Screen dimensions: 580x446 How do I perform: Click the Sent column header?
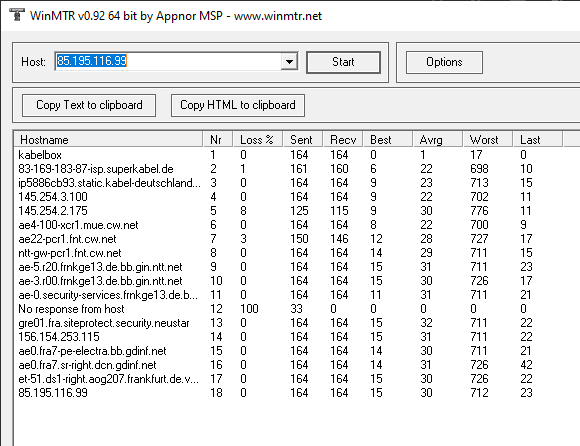tap(303, 139)
